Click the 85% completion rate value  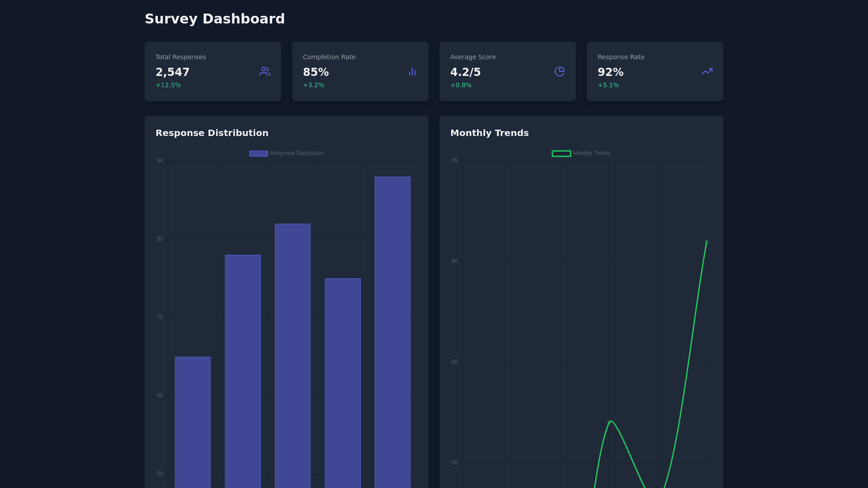(x=316, y=72)
